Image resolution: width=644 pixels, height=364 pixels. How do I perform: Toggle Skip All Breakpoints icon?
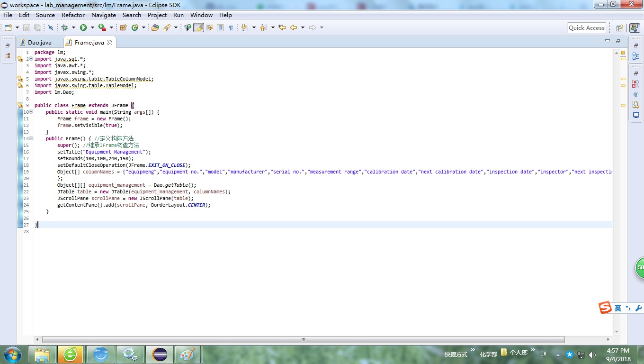tap(51, 27)
